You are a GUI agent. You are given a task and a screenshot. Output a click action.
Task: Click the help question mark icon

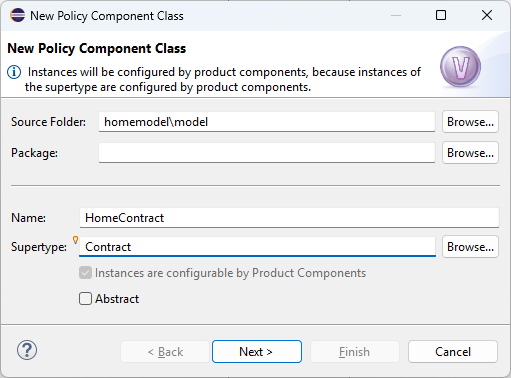click(27, 350)
